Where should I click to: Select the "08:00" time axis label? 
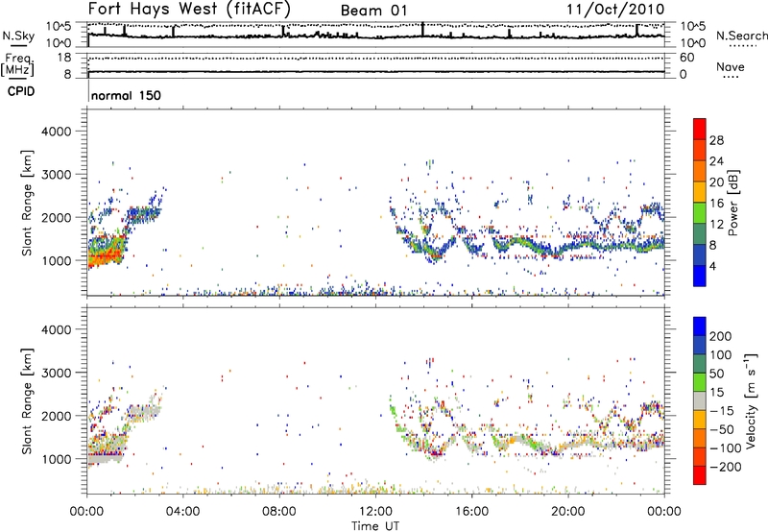pyautogui.click(x=279, y=512)
